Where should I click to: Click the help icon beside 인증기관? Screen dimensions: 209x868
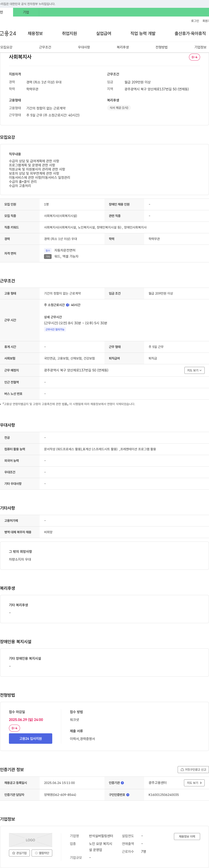122,783
